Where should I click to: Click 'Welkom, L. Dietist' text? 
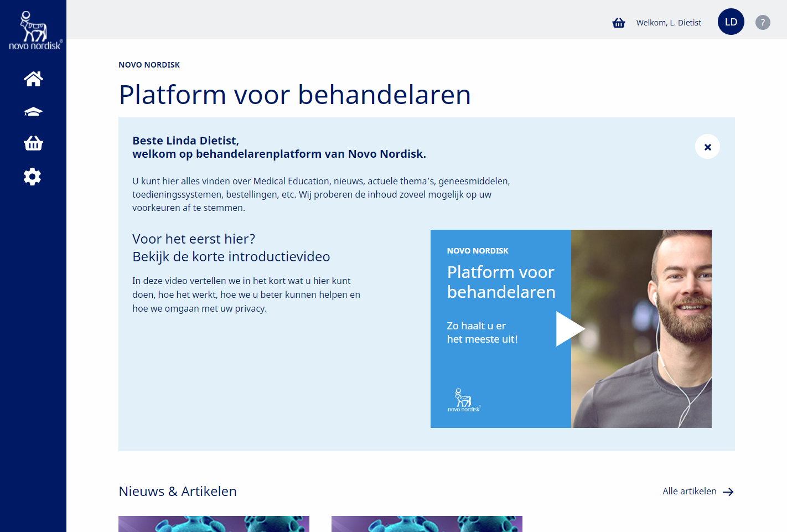669,23
